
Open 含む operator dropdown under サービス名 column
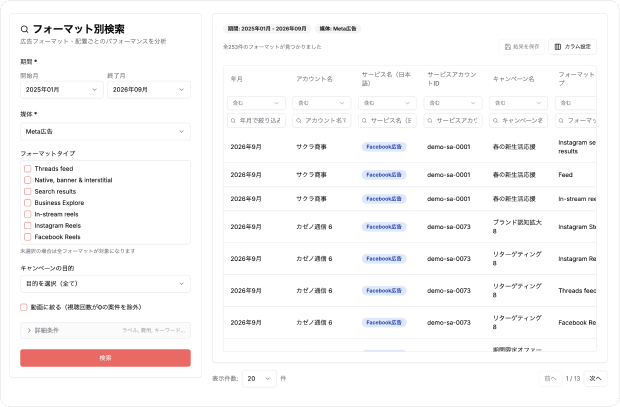point(387,103)
